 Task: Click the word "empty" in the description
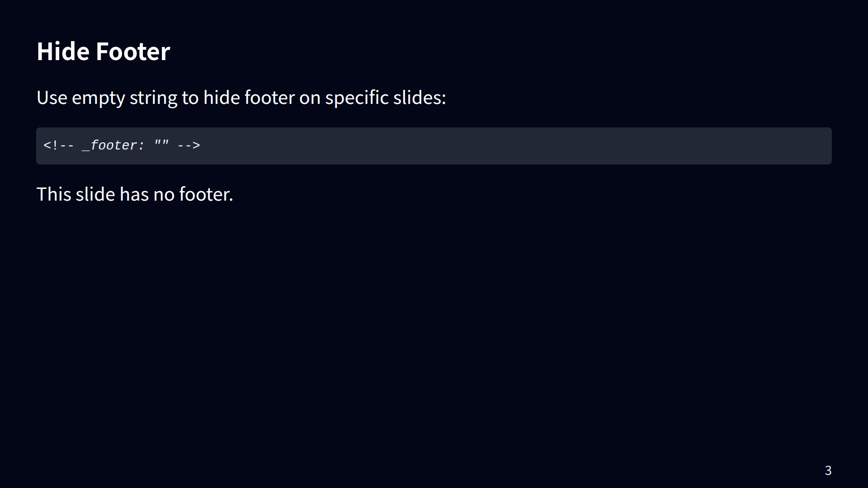click(98, 98)
